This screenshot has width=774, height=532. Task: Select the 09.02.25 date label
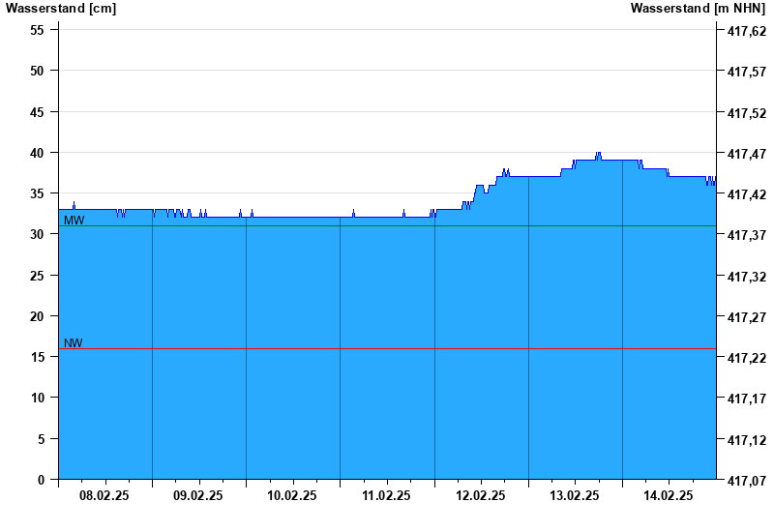click(198, 495)
